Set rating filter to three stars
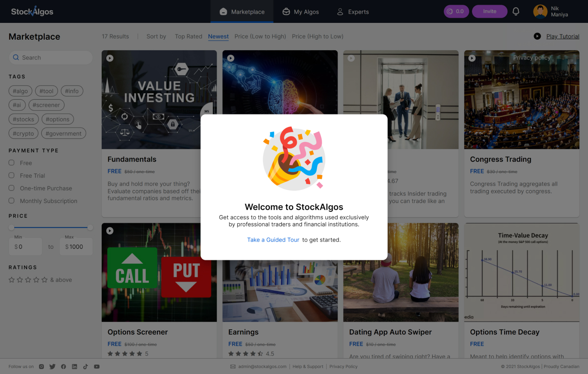The image size is (588, 374). [28, 280]
